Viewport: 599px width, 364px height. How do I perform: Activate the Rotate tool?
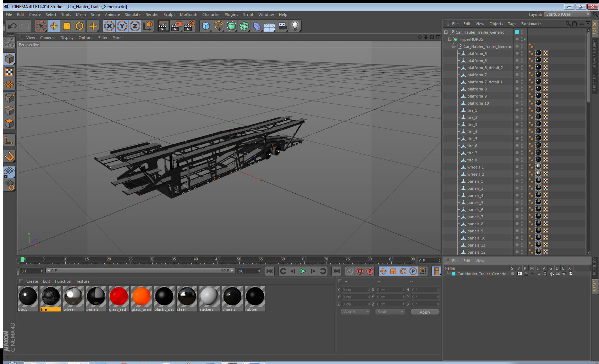pos(79,26)
